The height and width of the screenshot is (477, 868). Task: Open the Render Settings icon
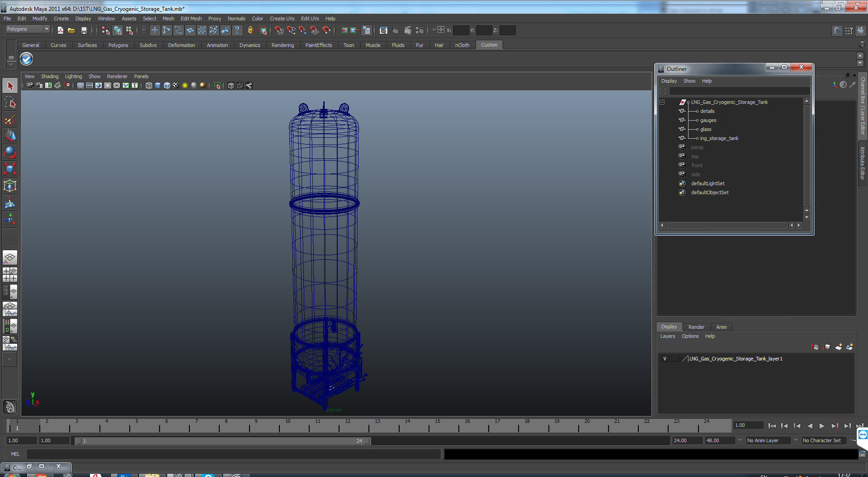pyautogui.click(x=420, y=30)
